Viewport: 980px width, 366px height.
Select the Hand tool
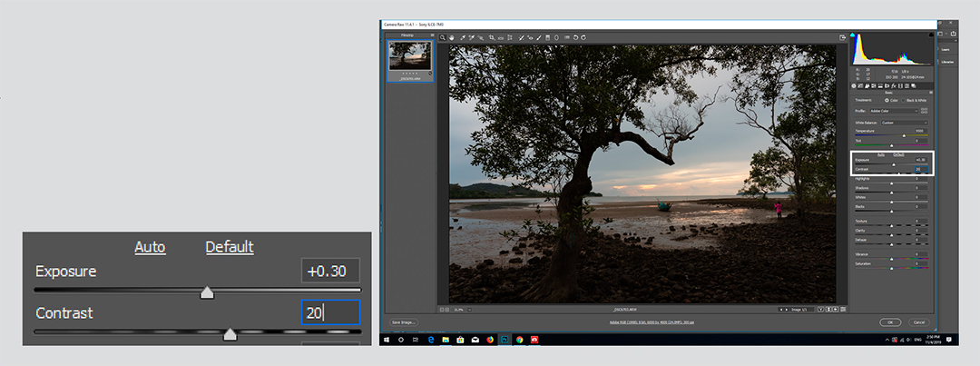click(451, 37)
